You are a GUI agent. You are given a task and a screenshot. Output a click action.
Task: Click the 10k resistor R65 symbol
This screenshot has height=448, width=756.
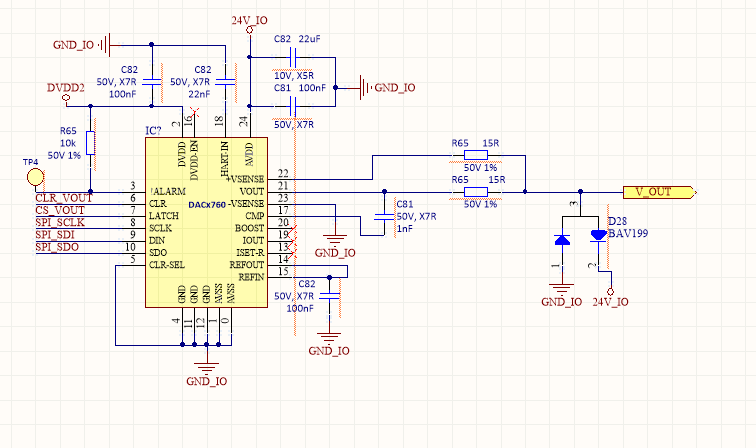pyautogui.click(x=90, y=143)
